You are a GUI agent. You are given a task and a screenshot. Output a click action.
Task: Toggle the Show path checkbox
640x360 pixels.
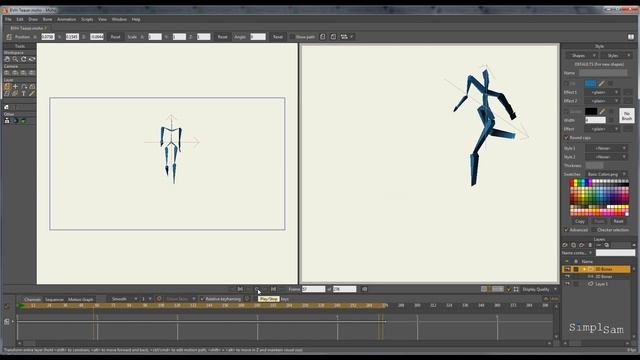pos(292,37)
